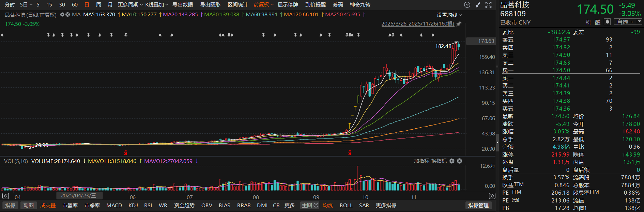Screen dimensions: 644x212
Task: Switch to weekly 周 K-line period
Action: point(98,5)
